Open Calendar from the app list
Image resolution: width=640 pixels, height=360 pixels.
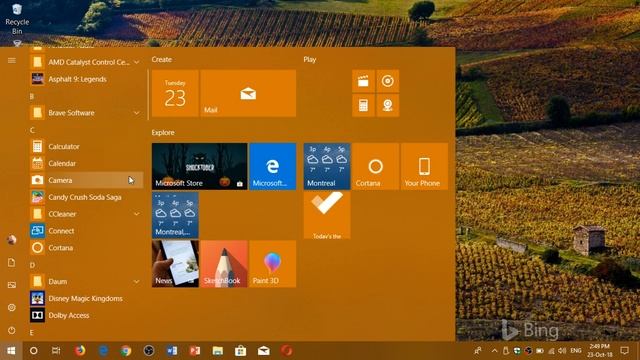click(87, 163)
